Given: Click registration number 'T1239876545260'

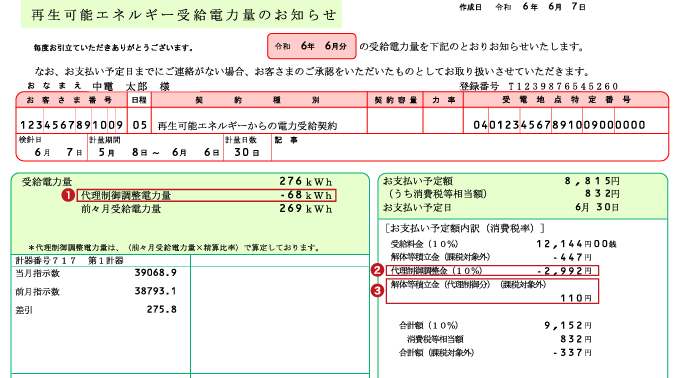Looking at the screenshot, I should (563, 86).
